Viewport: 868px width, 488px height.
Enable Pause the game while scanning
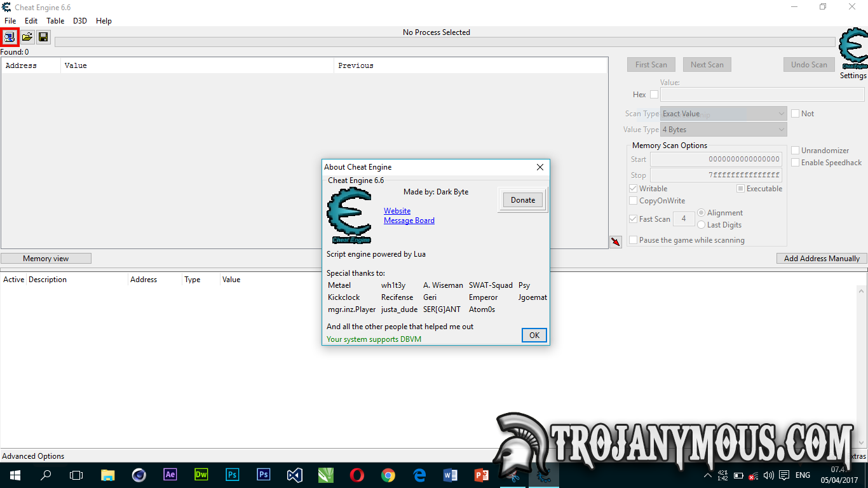coord(633,240)
